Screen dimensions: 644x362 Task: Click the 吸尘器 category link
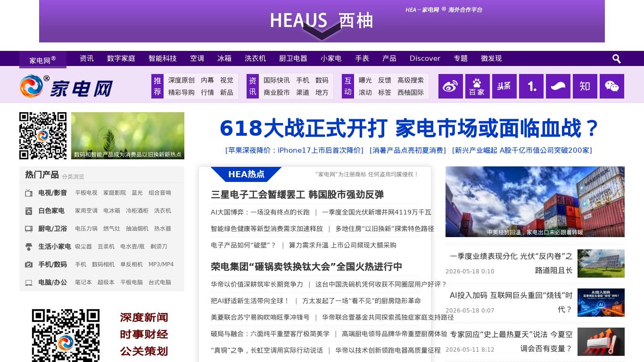click(x=83, y=247)
